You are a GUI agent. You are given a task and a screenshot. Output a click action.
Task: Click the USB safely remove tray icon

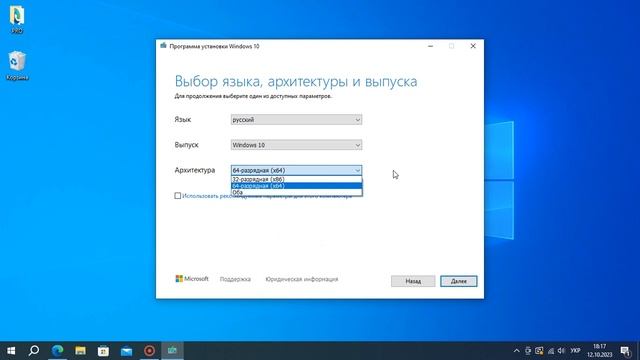click(528, 351)
